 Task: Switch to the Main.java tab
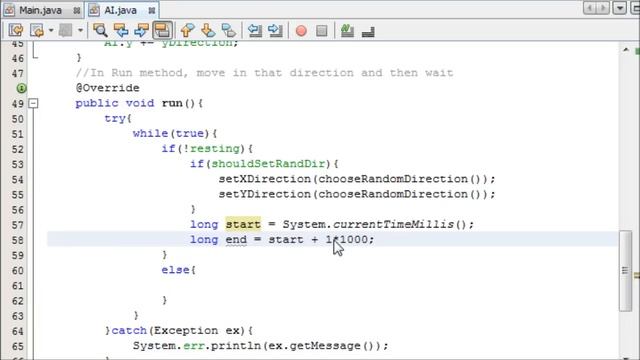(x=41, y=10)
